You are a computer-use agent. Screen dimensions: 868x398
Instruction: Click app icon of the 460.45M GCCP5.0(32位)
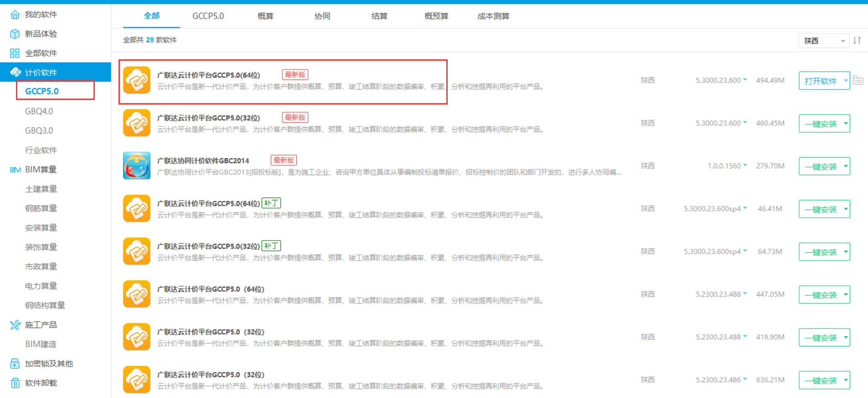pos(137,123)
